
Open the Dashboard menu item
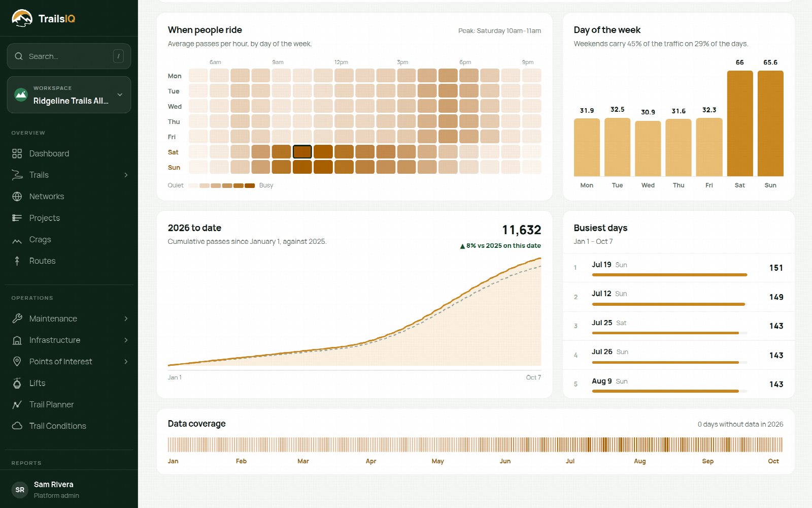pyautogui.click(x=69, y=153)
